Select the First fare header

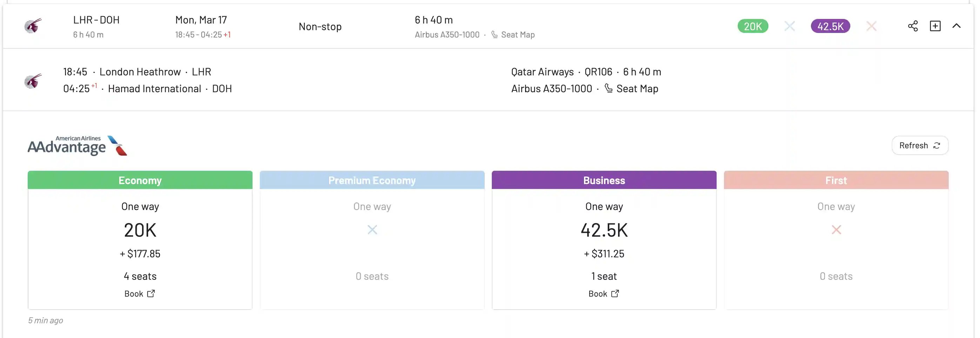(x=836, y=180)
